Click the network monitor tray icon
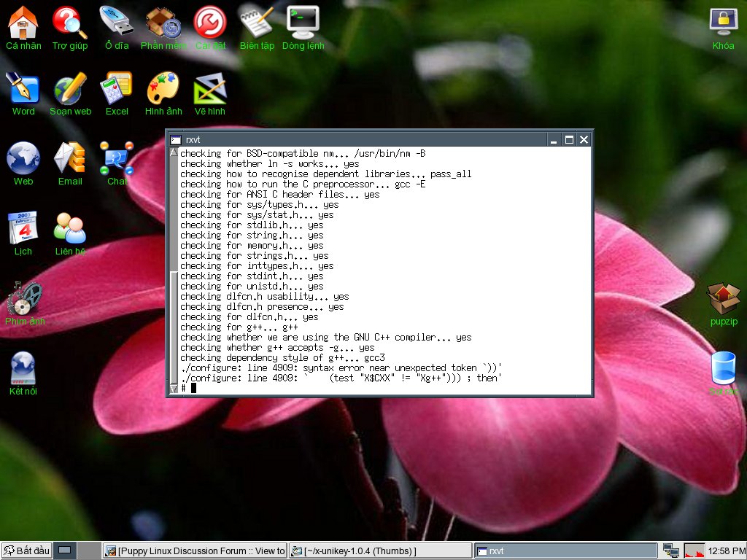Screen dimensions: 747x560 671,551
